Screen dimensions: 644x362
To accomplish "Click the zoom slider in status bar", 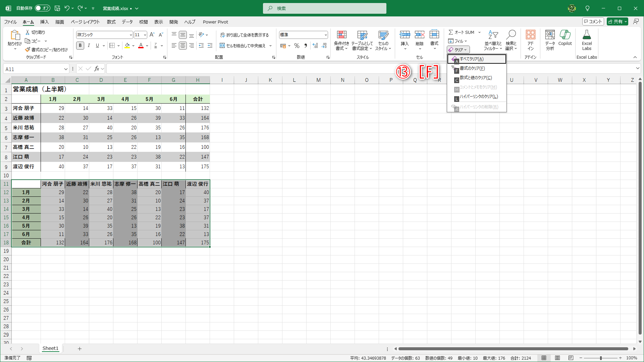I will click(600, 358).
